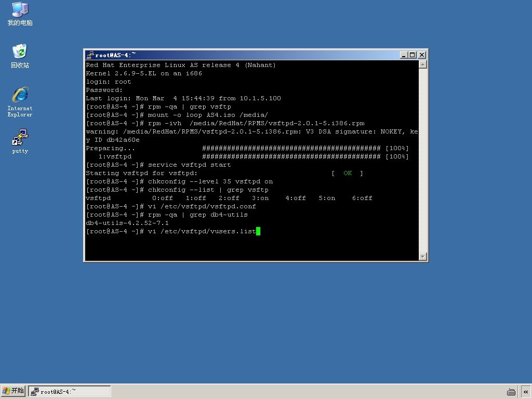Click the 'login: root' line

pos(108,82)
